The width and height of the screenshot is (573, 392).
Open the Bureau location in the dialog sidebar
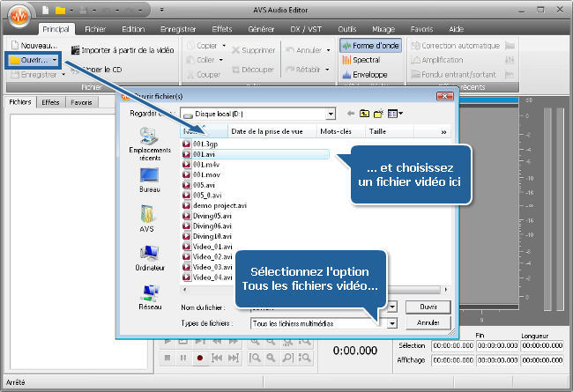pyautogui.click(x=149, y=179)
